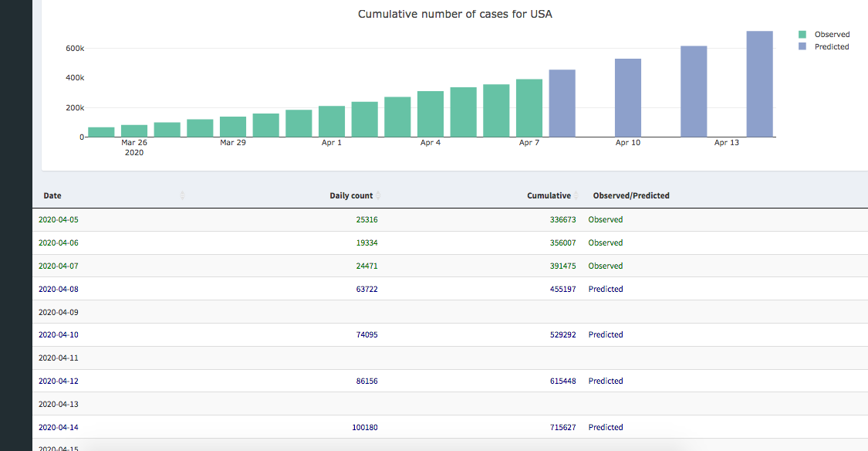
Task: Click the tallest predicted bar for Apr 14
Action: tap(759, 84)
